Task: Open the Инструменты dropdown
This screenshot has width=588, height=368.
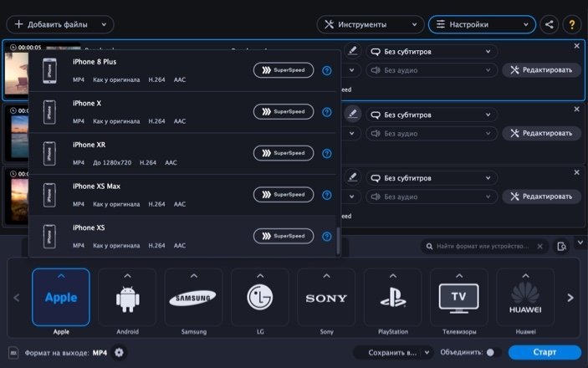Action: point(370,24)
